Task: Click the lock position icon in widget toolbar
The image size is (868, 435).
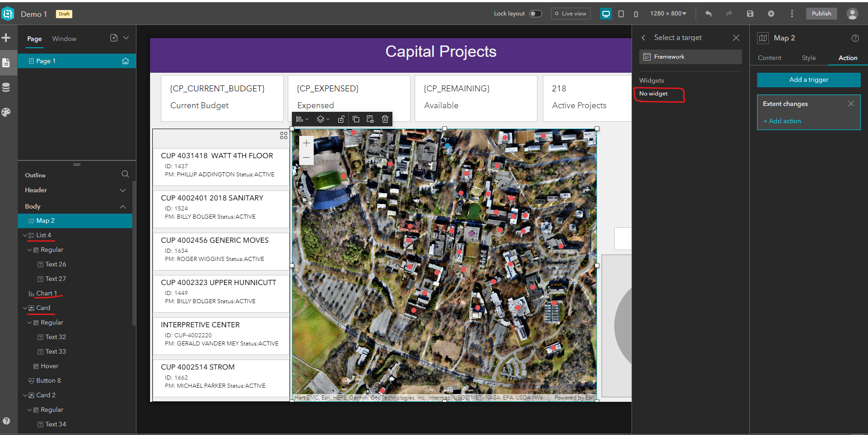Action: (341, 119)
